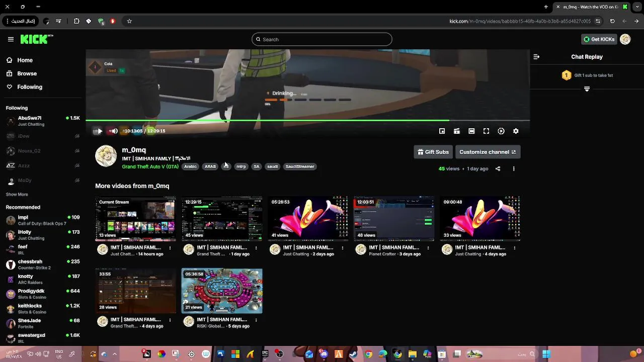The width and height of the screenshot is (644, 362).
Task: Click the Get KICKs button
Action: 599,39
